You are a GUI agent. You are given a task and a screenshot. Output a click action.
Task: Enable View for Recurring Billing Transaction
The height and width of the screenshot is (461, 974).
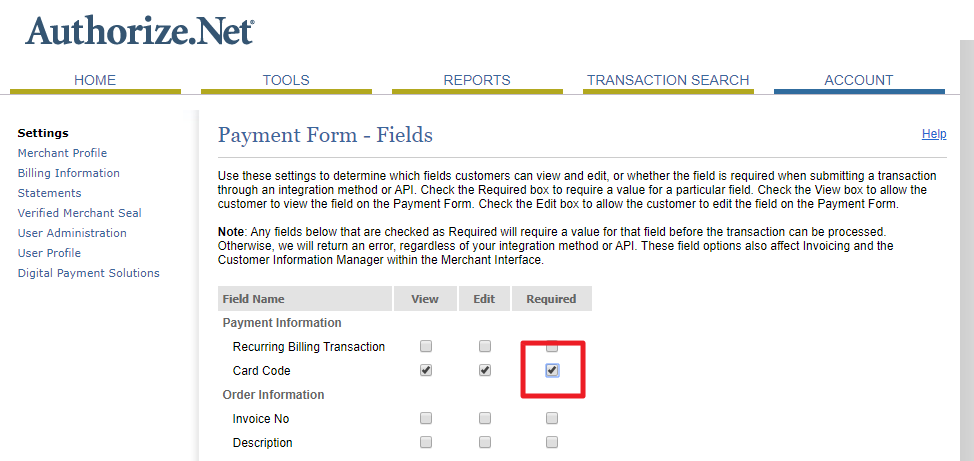click(426, 346)
